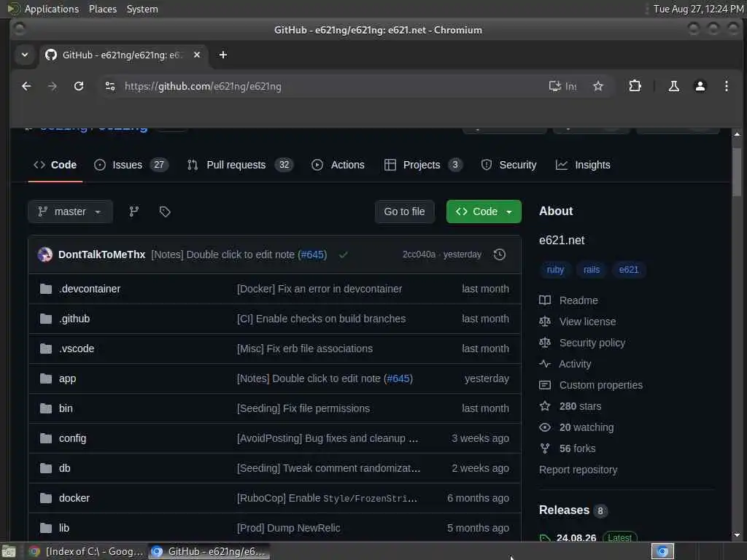Open pull request #645 in header commit
Image resolution: width=747 pixels, height=560 pixels.
click(312, 254)
